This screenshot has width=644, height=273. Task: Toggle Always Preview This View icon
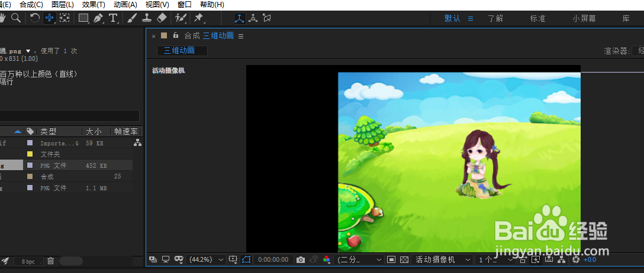(153, 259)
